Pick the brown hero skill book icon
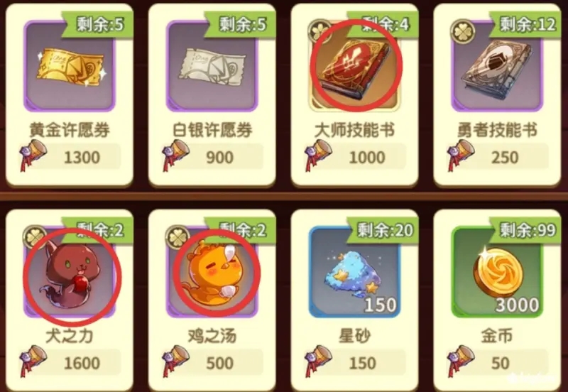This screenshot has height=392, width=568. (497, 66)
